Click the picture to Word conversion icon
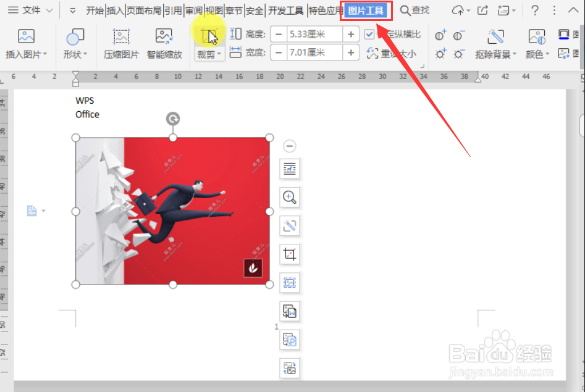 290,311
